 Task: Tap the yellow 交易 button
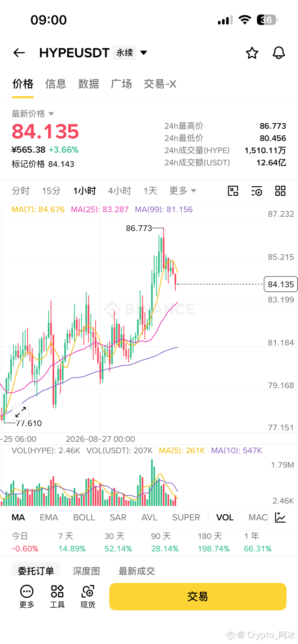(x=198, y=597)
